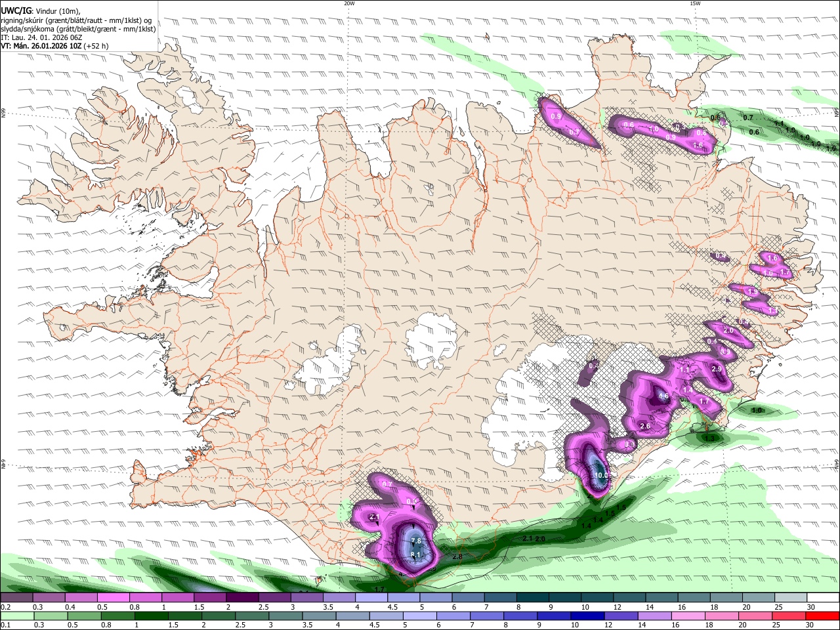
Task: Click the 'VT: Mán. 26.01.2026 10Z (+52 h)' line
Action: 54,46
